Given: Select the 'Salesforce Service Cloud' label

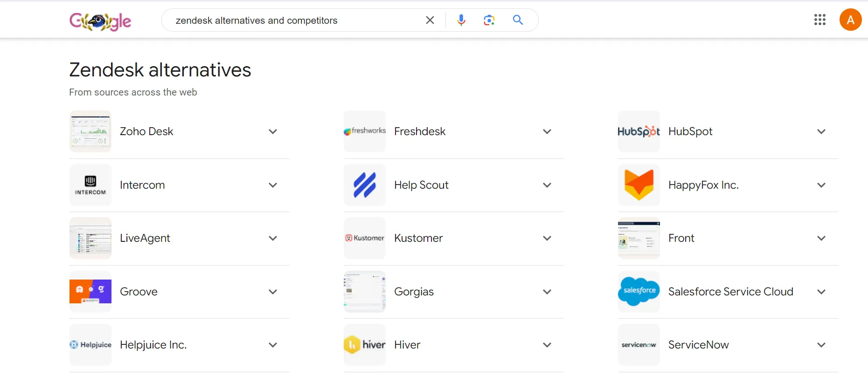Looking at the screenshot, I should (731, 292).
